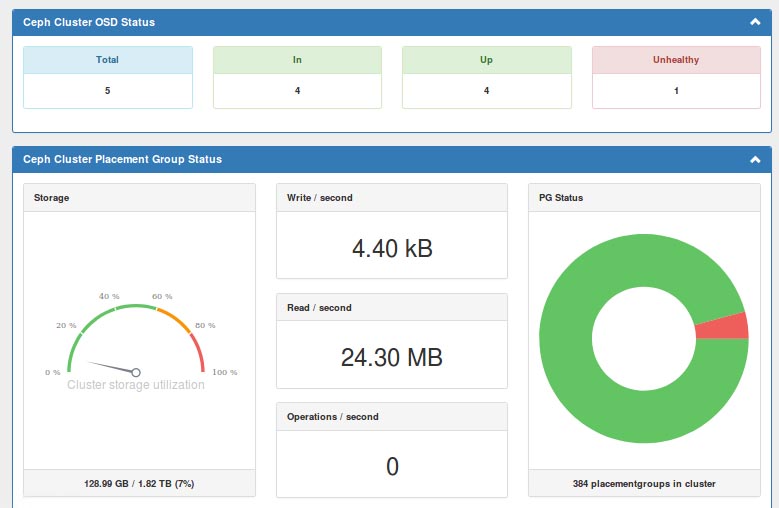Click the 4.40 kB write rate value
779x508 pixels.
[392, 248]
